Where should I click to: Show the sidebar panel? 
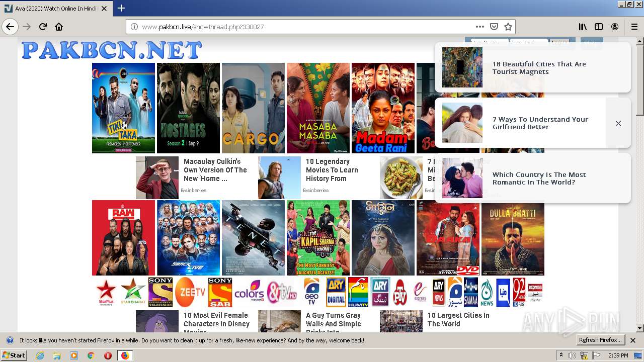point(599,27)
